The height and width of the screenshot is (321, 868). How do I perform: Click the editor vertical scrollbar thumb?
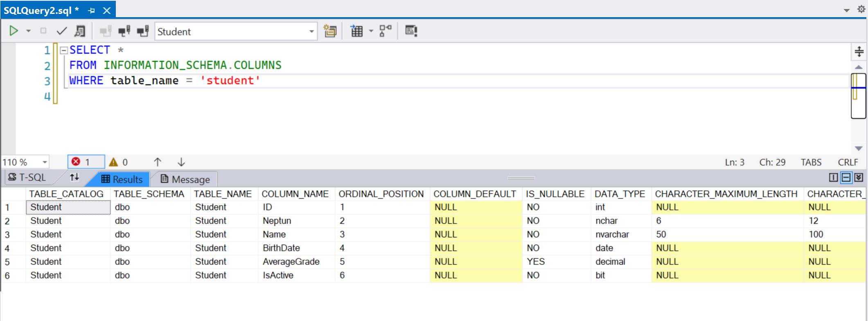coord(858,96)
